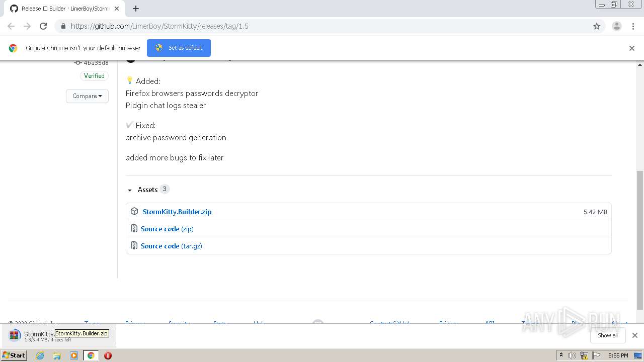Open the Windows Start menu
Viewport: 644px width, 362px height.
click(14, 355)
